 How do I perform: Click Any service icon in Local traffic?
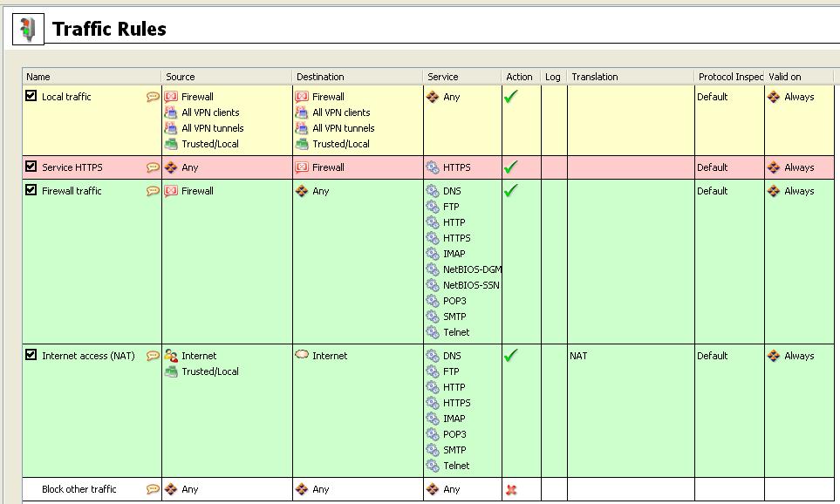pos(433,97)
